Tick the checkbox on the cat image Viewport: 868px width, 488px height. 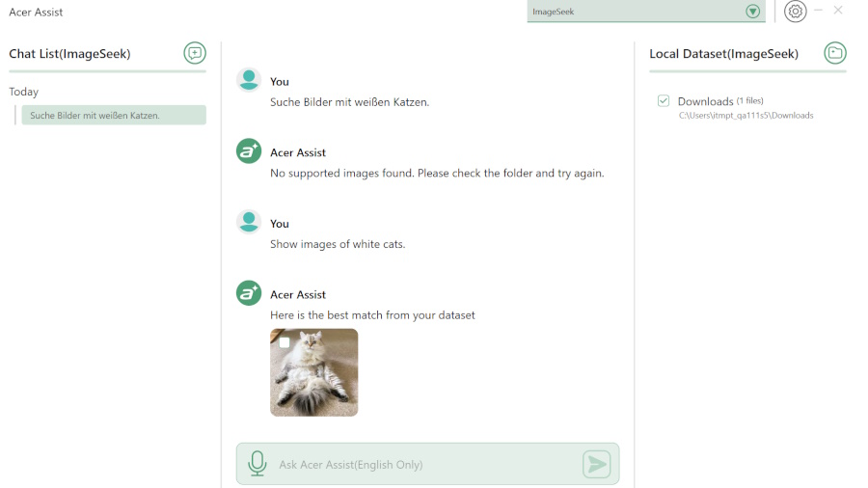coord(285,342)
